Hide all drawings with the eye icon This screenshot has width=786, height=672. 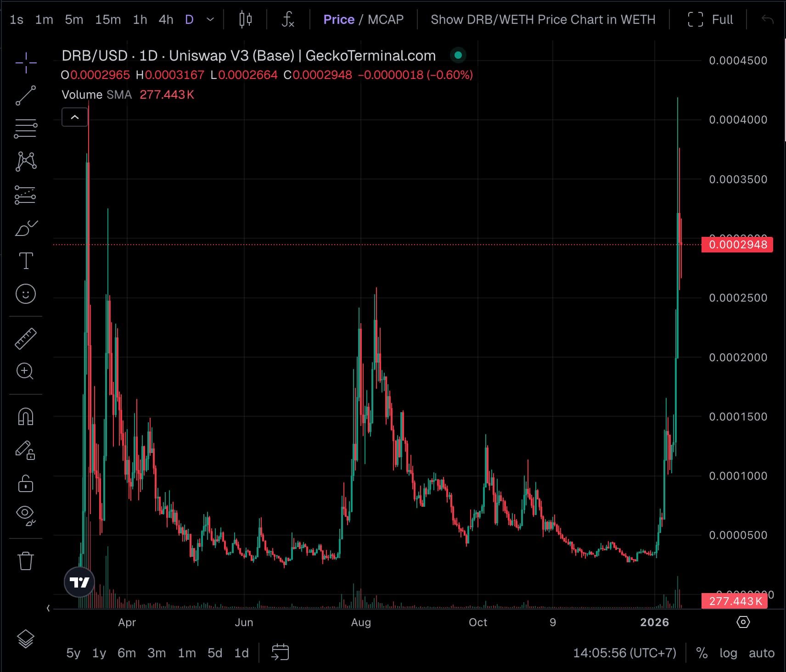26,514
